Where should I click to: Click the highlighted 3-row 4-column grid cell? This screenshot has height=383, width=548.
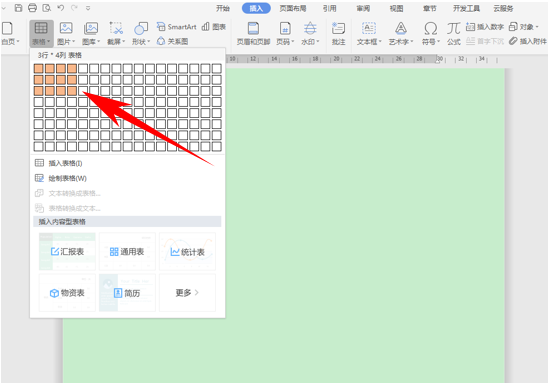[72, 91]
